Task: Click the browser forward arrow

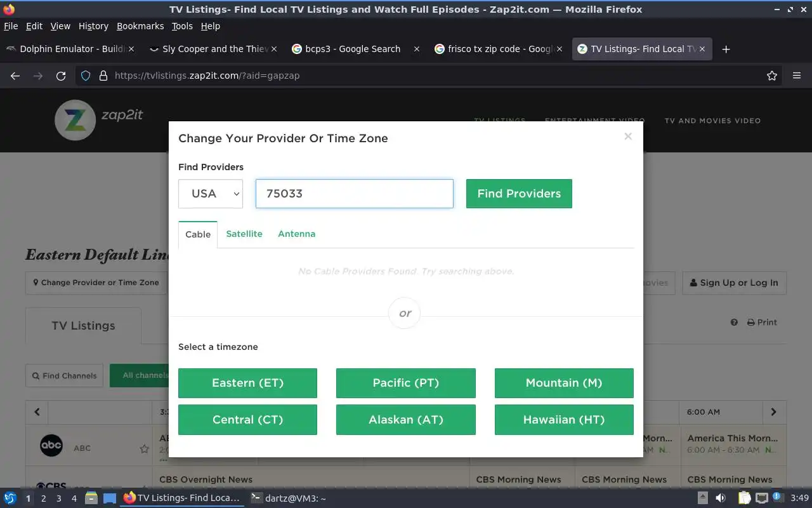Action: pos(38,76)
